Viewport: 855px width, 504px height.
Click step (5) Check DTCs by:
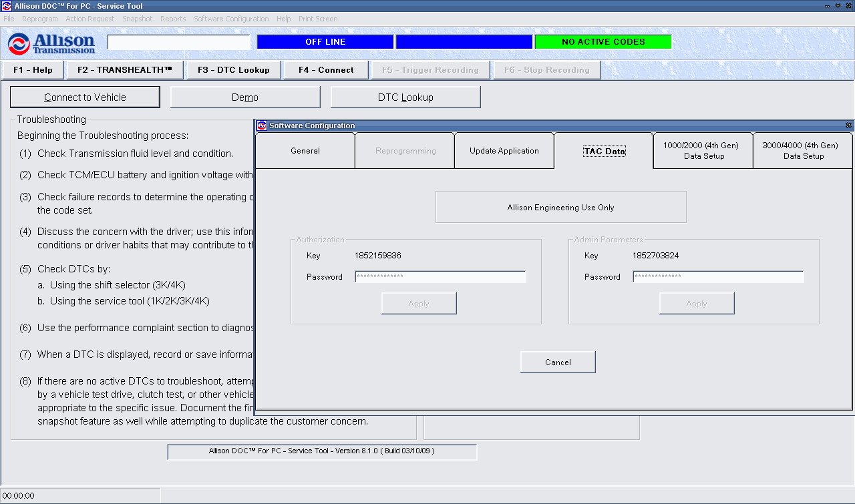(x=65, y=269)
